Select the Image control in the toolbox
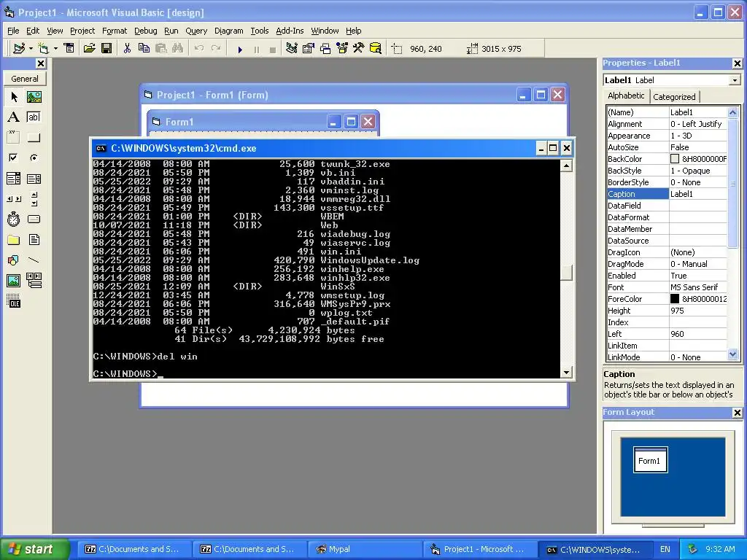The height and width of the screenshot is (560, 747). click(14, 281)
